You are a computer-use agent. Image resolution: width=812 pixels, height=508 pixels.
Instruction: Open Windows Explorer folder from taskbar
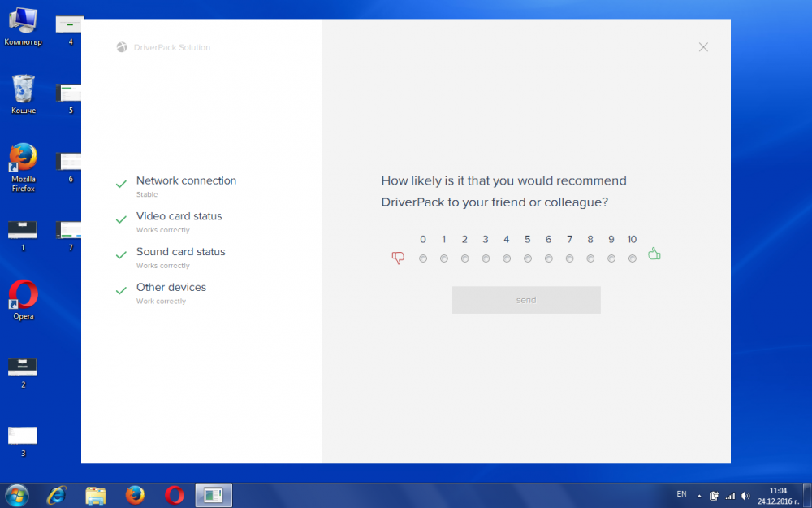tap(96, 496)
